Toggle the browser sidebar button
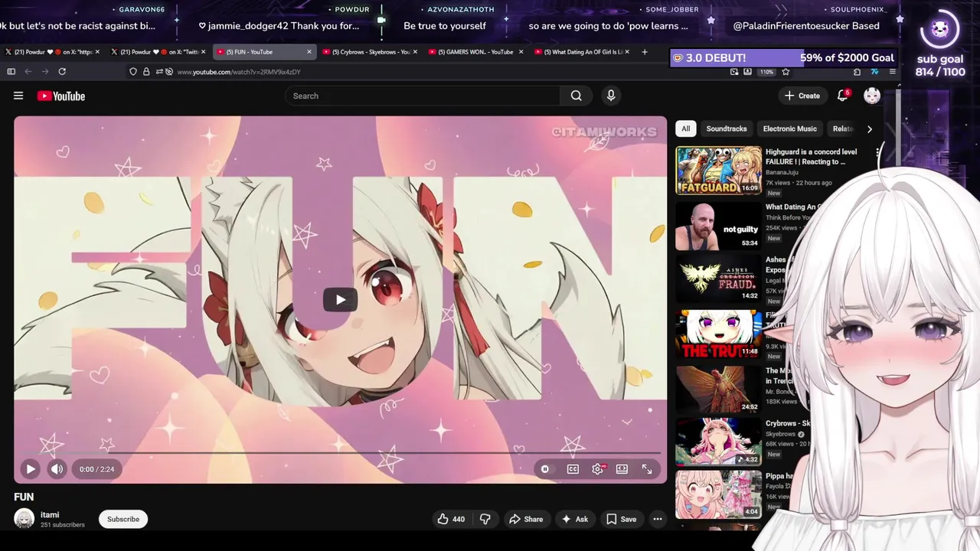 [11, 71]
